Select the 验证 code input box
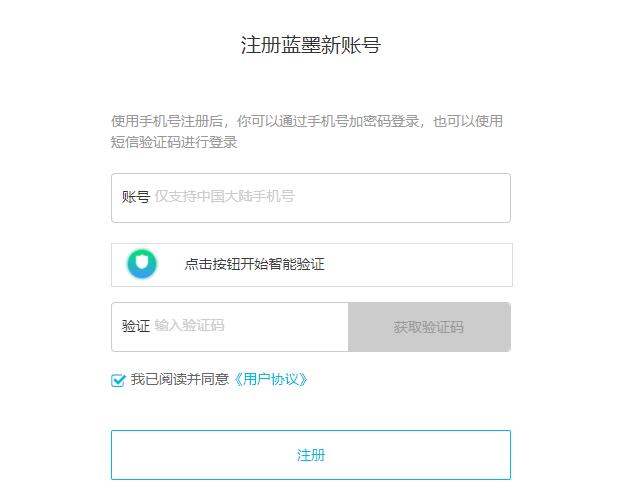Image resolution: width=637 pixels, height=499 pixels. [x=250, y=327]
